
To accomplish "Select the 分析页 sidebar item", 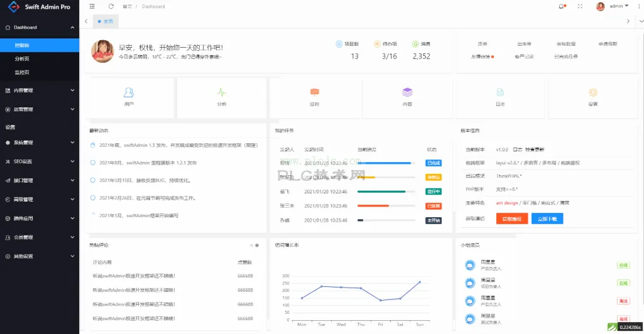I will [x=40, y=58].
